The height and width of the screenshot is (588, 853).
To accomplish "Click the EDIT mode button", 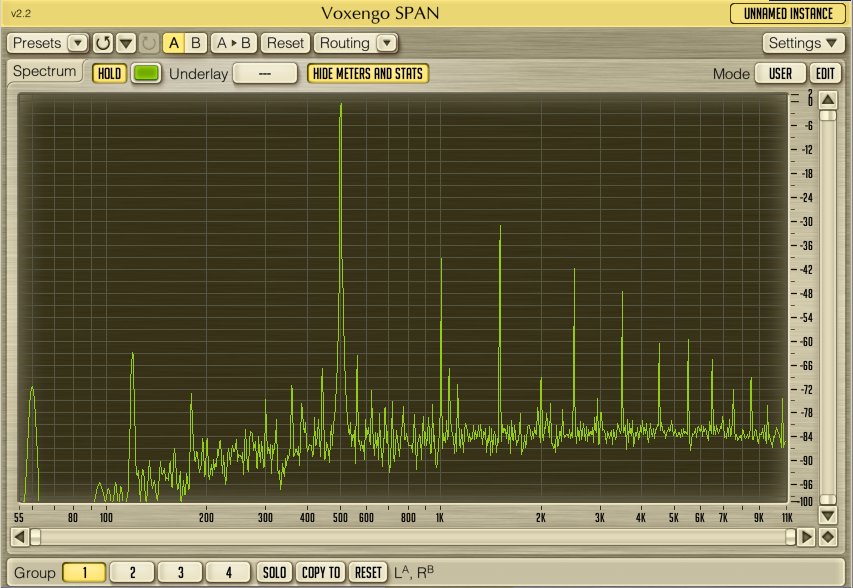I will point(825,73).
